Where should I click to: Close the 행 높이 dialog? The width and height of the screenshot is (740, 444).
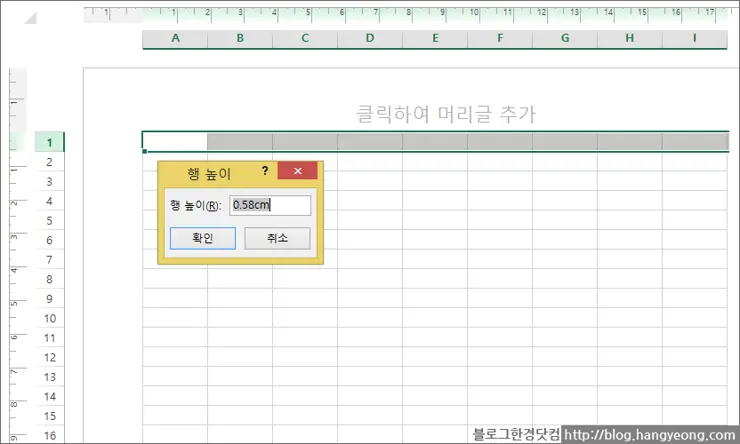[x=298, y=172]
